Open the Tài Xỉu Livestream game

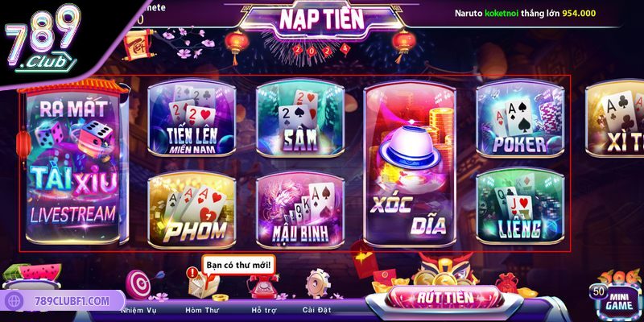(x=73, y=163)
